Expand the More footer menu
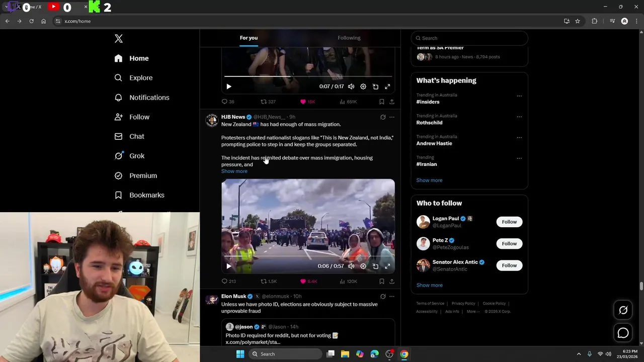This screenshot has width=644, height=362. pos(473,312)
